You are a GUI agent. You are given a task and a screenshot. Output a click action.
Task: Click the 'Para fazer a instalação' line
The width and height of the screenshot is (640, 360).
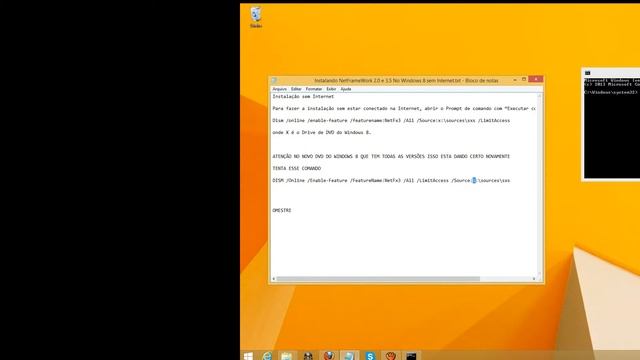click(x=404, y=109)
